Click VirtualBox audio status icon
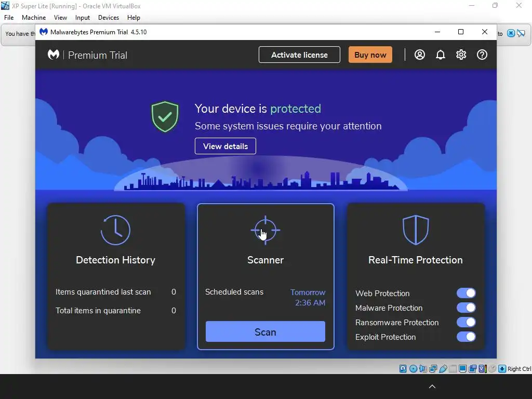 pos(423,369)
